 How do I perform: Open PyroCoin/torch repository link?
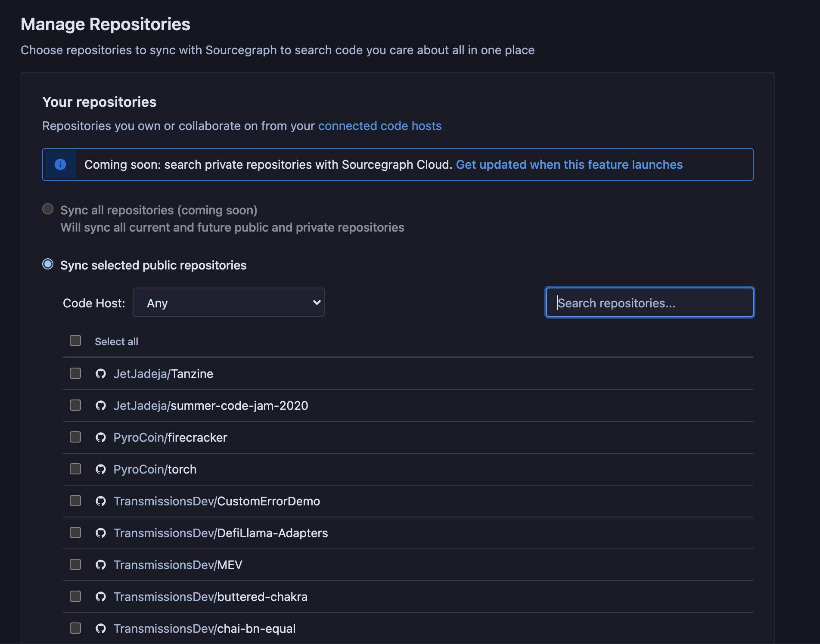155,469
